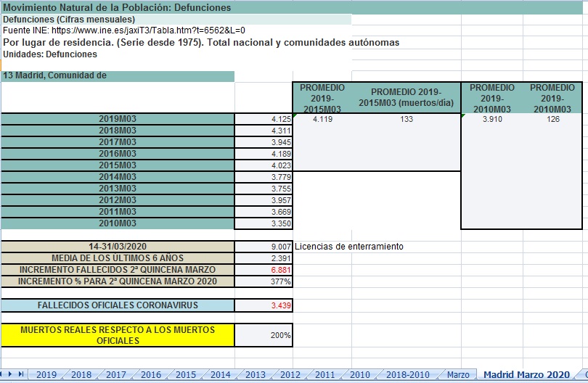
Task: Select 'INCREMENTO % PARA 2ª QUINCENA MARZO 2020' cell
Action: coord(118,281)
